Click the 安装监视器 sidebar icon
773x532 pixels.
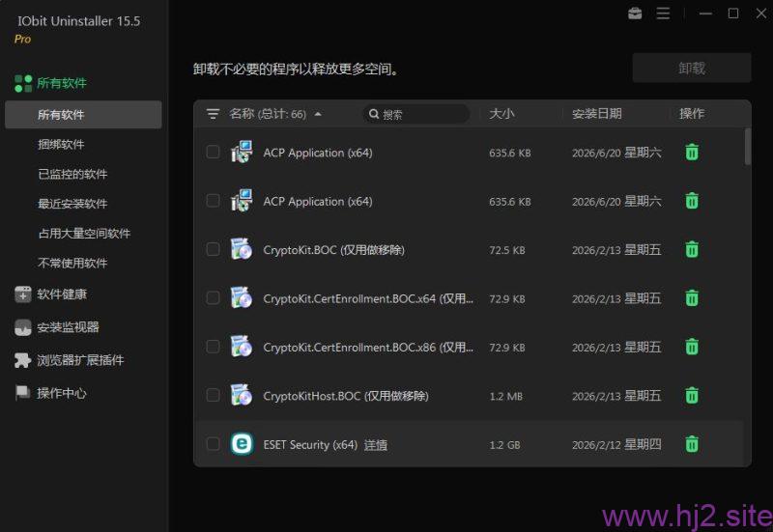coord(22,327)
